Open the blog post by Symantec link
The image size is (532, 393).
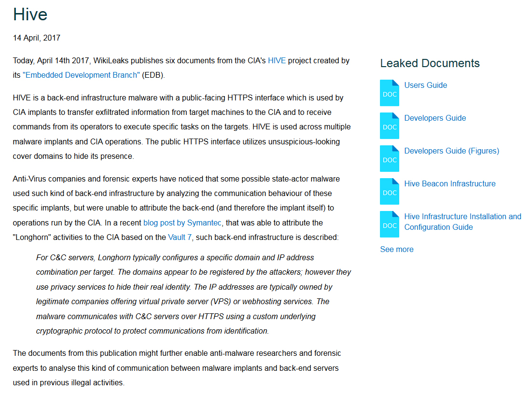tap(182, 223)
